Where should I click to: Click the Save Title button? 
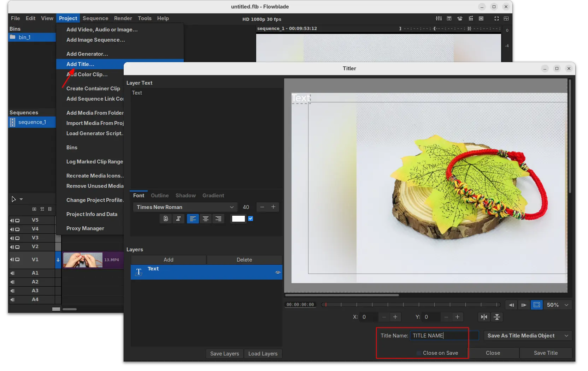pyautogui.click(x=546, y=353)
